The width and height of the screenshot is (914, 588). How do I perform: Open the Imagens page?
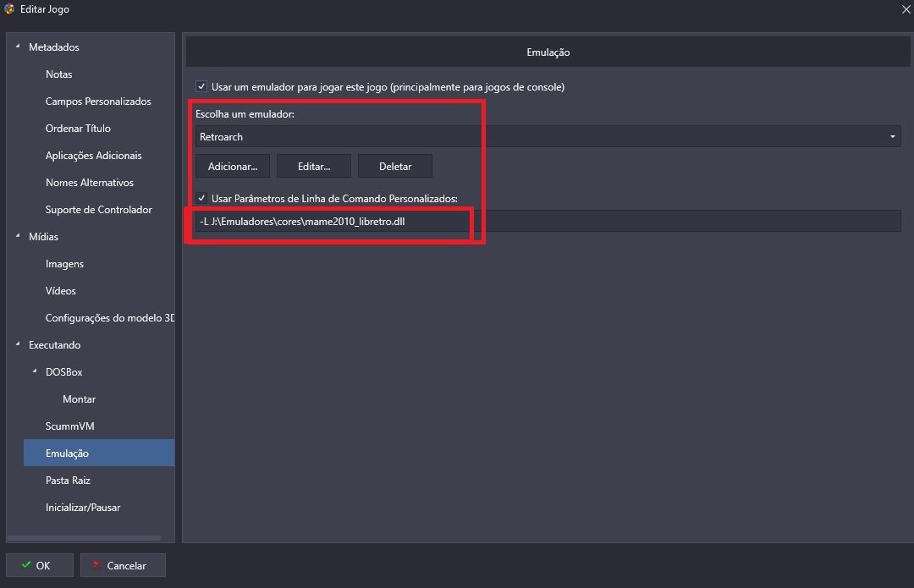click(x=64, y=264)
